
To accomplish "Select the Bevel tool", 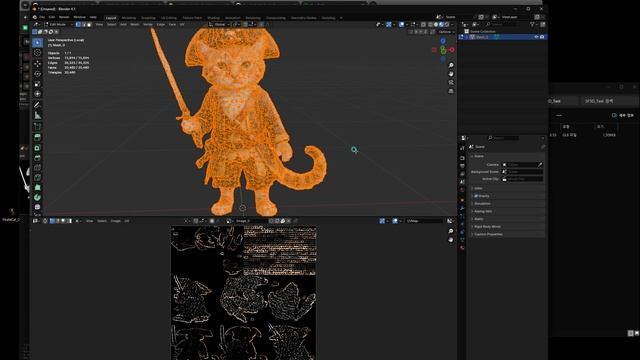I will [38, 158].
